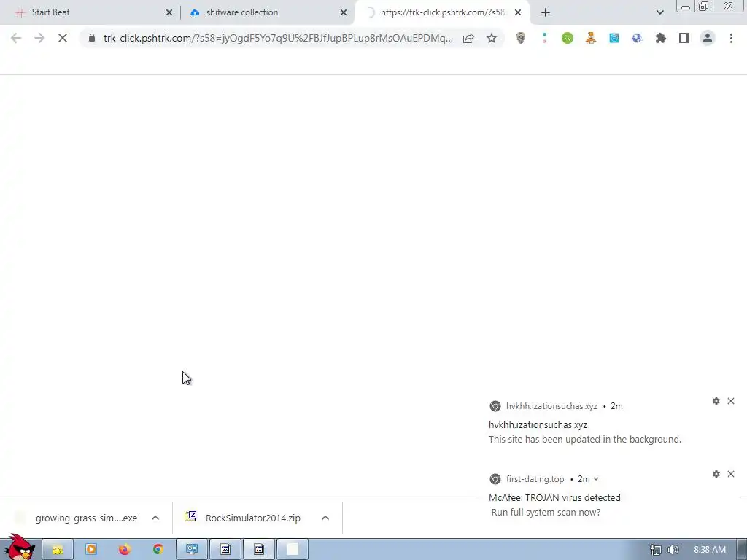Dismiss the first-dating.top notification
Viewport: 747px width, 560px height.
point(731,474)
